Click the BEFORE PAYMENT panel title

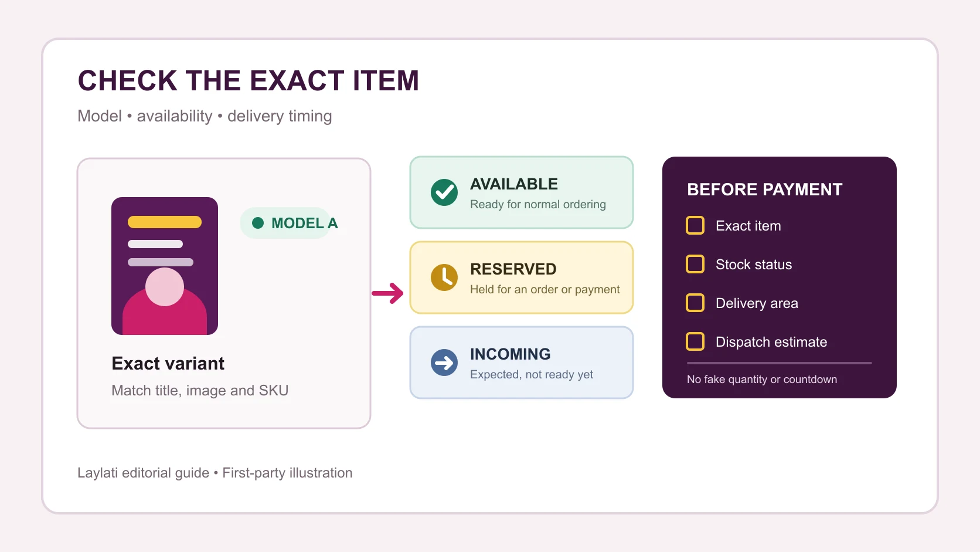coord(764,189)
